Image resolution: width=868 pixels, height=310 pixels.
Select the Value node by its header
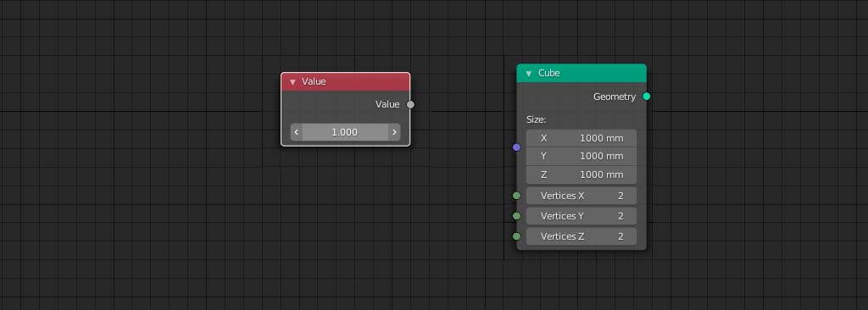346,82
